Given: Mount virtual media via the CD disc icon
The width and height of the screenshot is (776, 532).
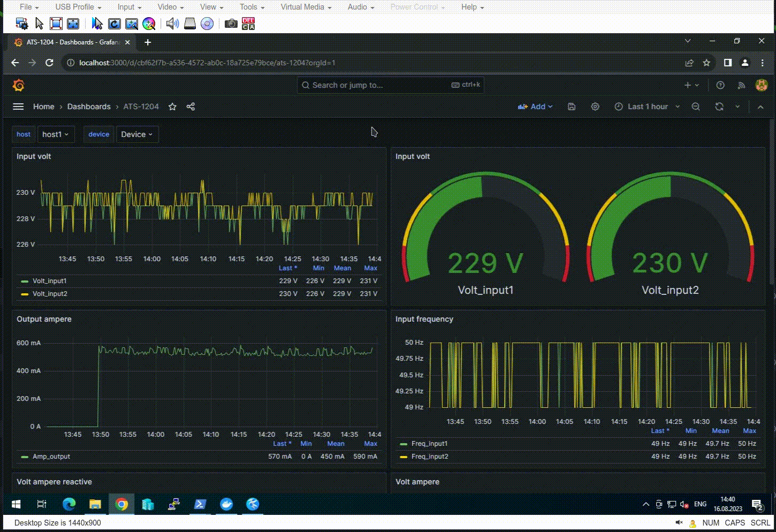Looking at the screenshot, I should point(207,24).
